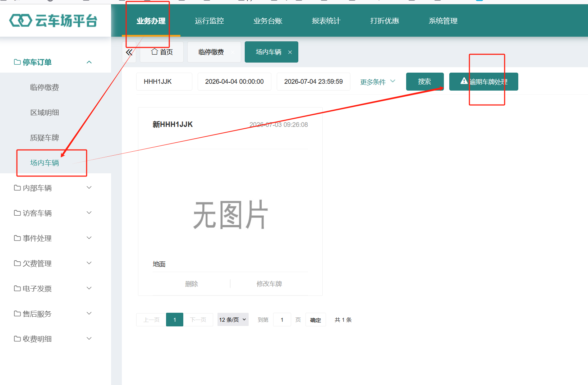This screenshot has width=588, height=385.
Task: Click the 地面 area label
Action: 159,264
